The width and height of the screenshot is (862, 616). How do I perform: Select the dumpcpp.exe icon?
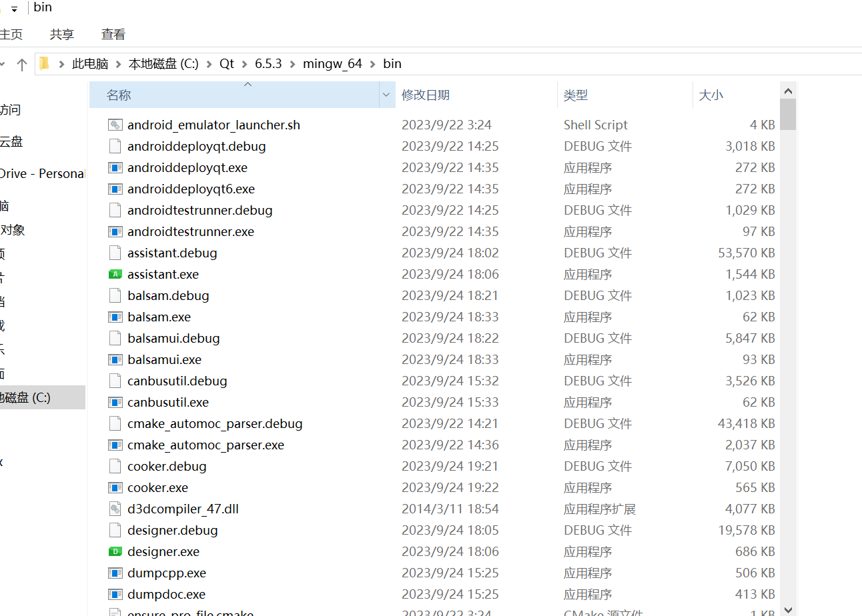(114, 573)
